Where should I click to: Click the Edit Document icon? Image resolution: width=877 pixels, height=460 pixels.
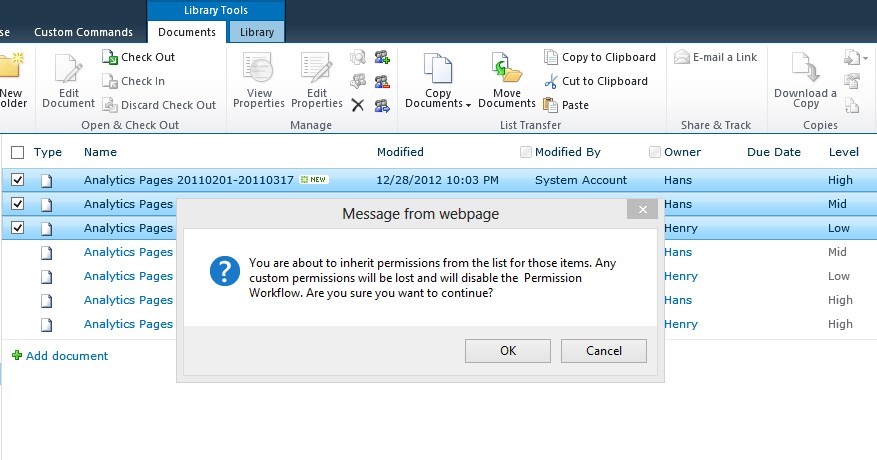click(68, 69)
